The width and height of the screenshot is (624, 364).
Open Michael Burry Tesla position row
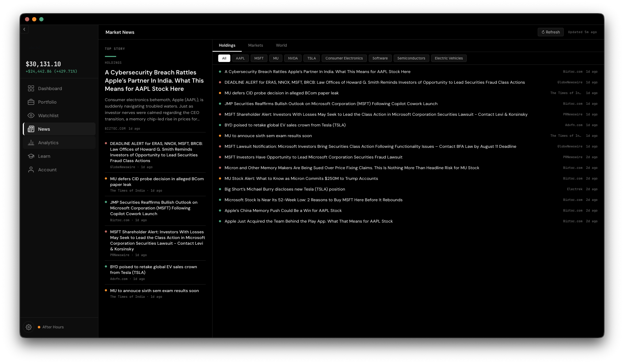[408, 189]
